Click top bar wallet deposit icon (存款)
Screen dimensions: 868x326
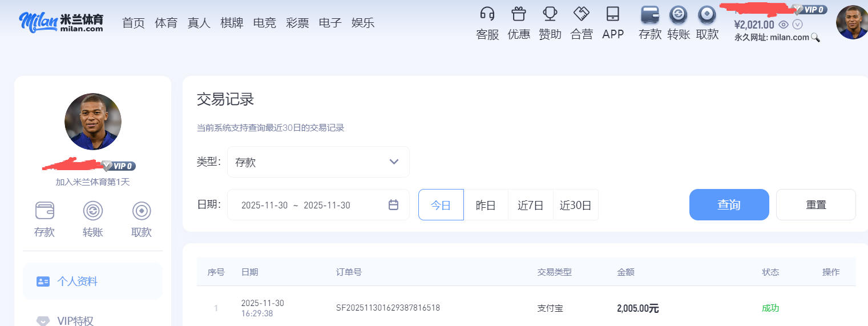tap(650, 14)
